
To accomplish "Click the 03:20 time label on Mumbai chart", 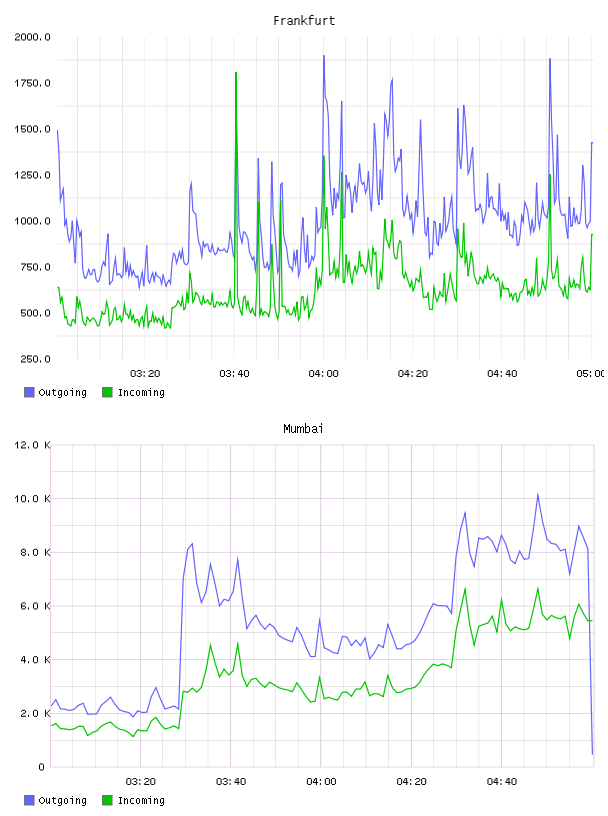I will tap(141, 782).
